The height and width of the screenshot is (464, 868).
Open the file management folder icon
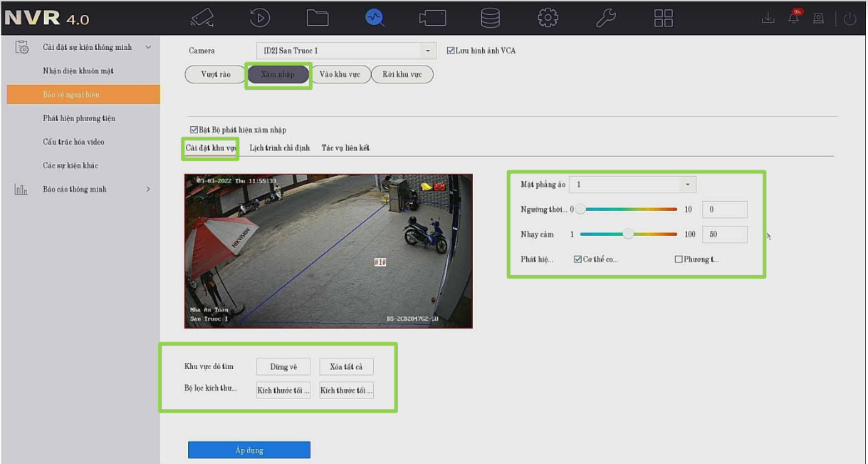coord(318,18)
